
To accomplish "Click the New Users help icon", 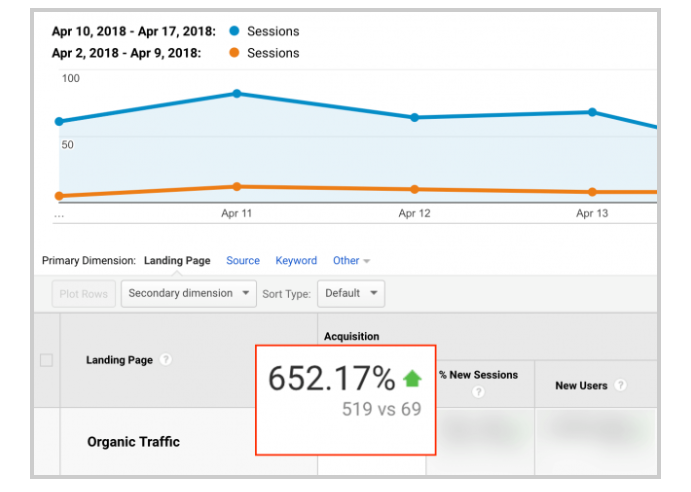I will point(620,385).
